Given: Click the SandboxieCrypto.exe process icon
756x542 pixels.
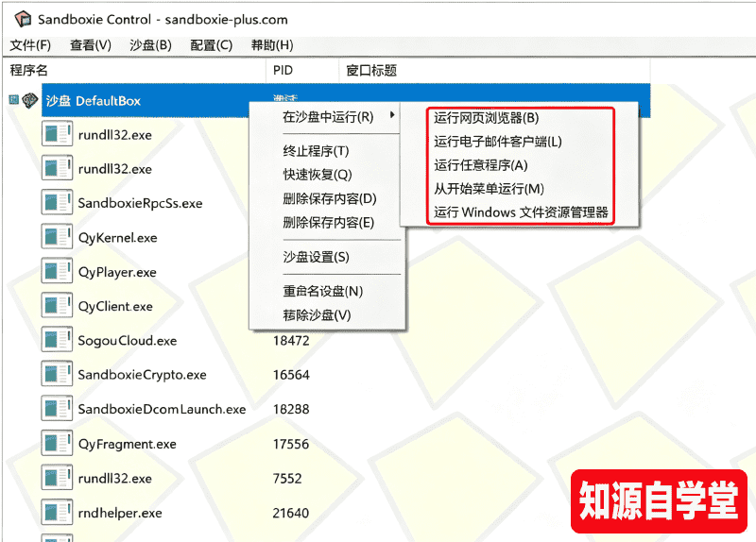Looking at the screenshot, I should [57, 374].
